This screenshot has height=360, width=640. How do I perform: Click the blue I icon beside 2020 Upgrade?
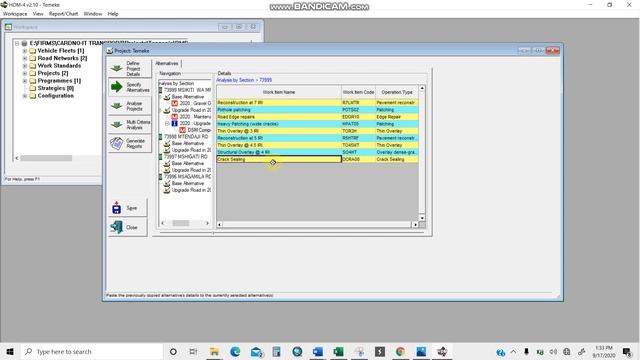pos(175,123)
